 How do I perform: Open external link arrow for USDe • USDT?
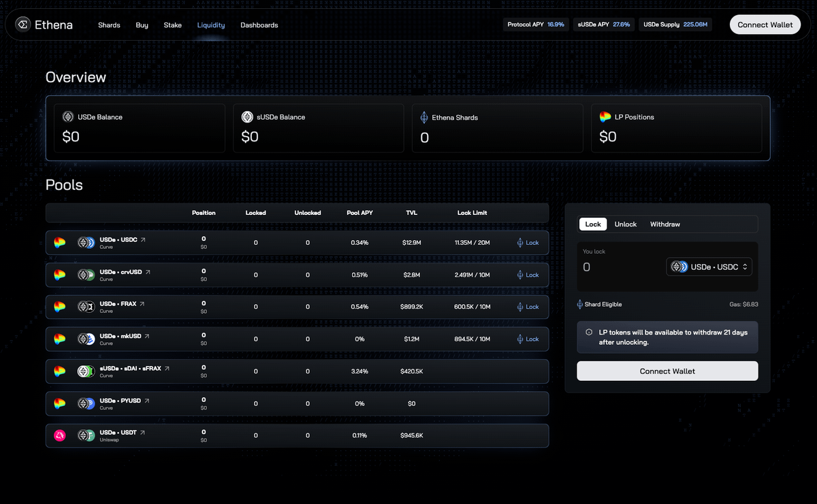[x=142, y=432]
